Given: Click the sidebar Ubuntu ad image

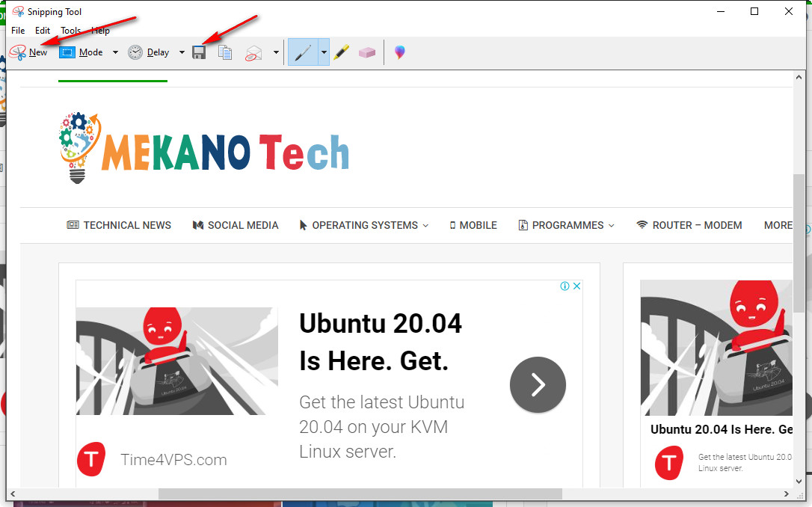Looking at the screenshot, I should (716, 348).
